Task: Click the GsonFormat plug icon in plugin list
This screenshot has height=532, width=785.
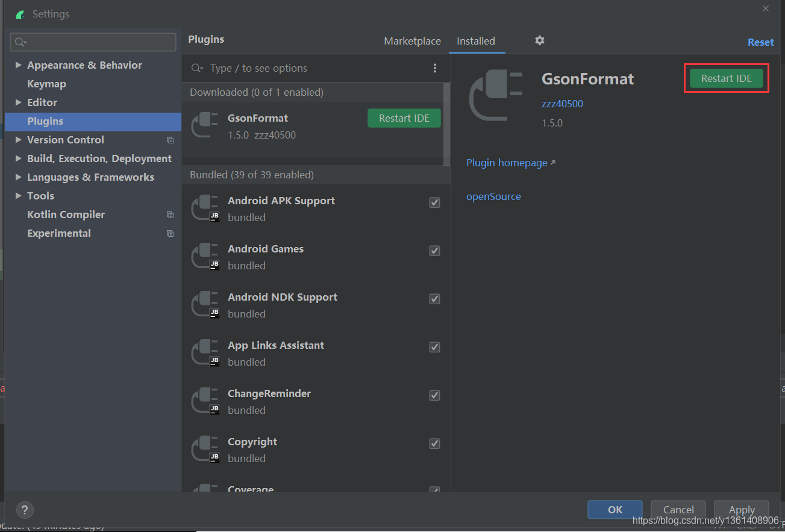Action: pos(204,124)
